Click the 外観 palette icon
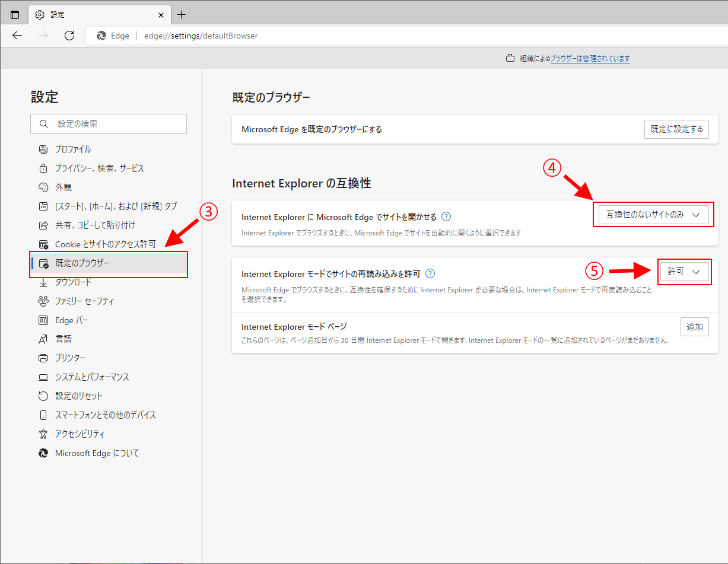This screenshot has height=564, width=728. click(x=43, y=187)
